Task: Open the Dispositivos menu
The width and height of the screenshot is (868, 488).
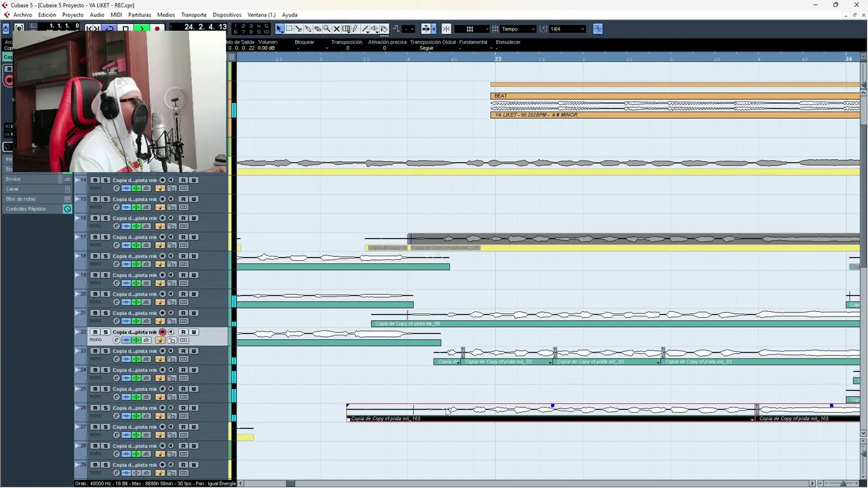Action: coord(226,15)
